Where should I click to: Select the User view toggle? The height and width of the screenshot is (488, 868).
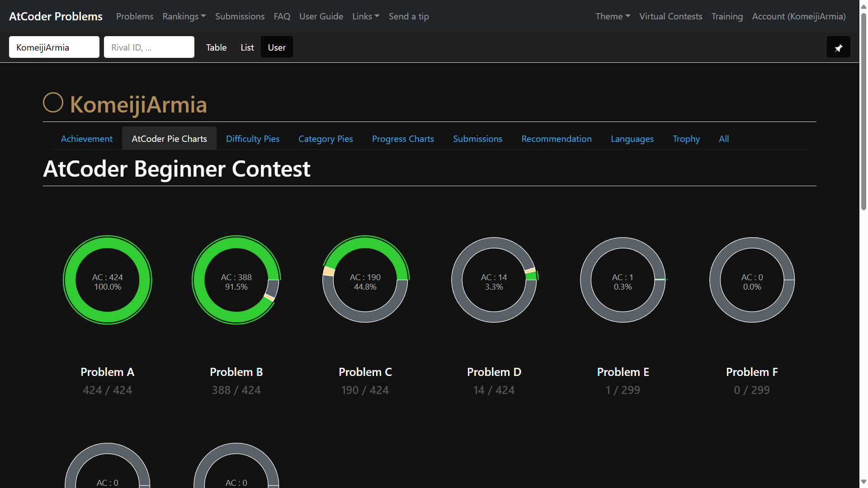(277, 47)
